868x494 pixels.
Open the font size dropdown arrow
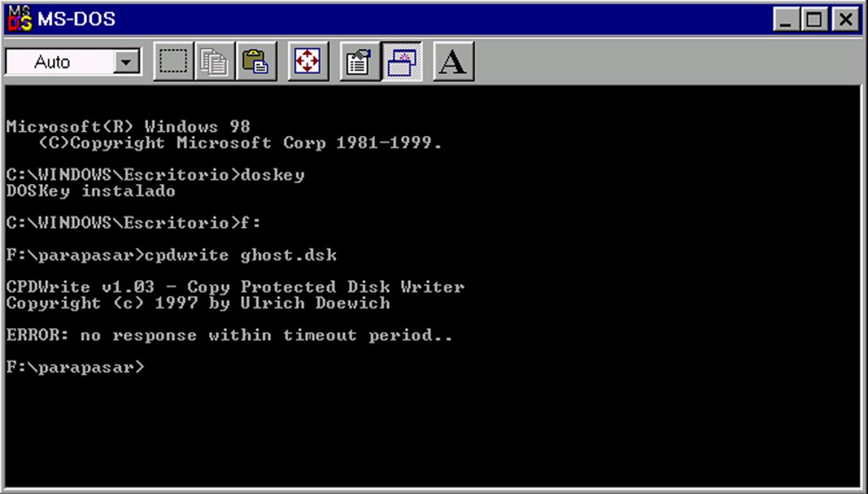(x=126, y=63)
